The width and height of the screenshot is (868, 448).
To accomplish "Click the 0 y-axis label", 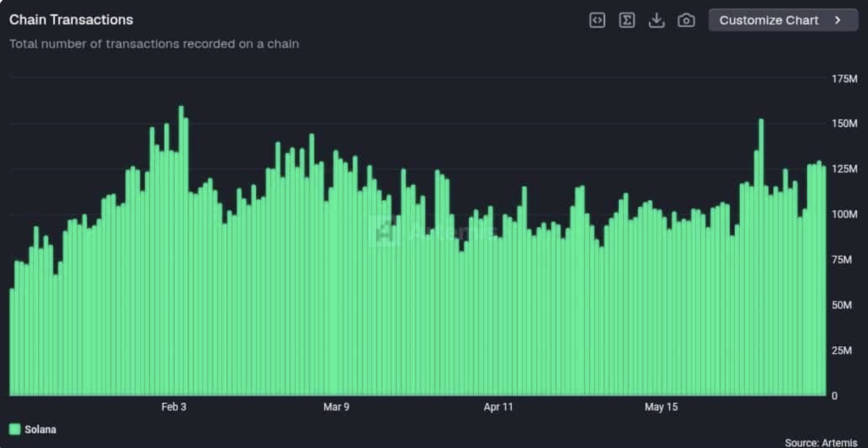I will [x=834, y=396].
